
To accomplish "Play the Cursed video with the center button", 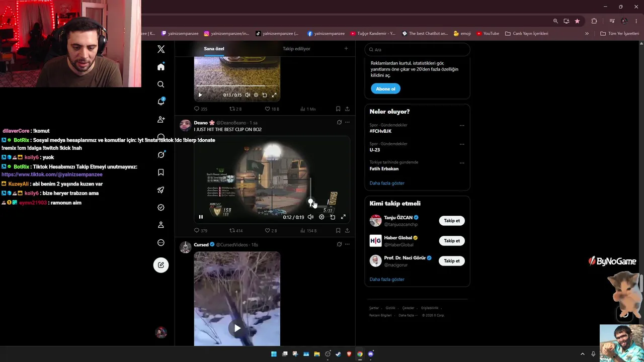I will point(237,328).
